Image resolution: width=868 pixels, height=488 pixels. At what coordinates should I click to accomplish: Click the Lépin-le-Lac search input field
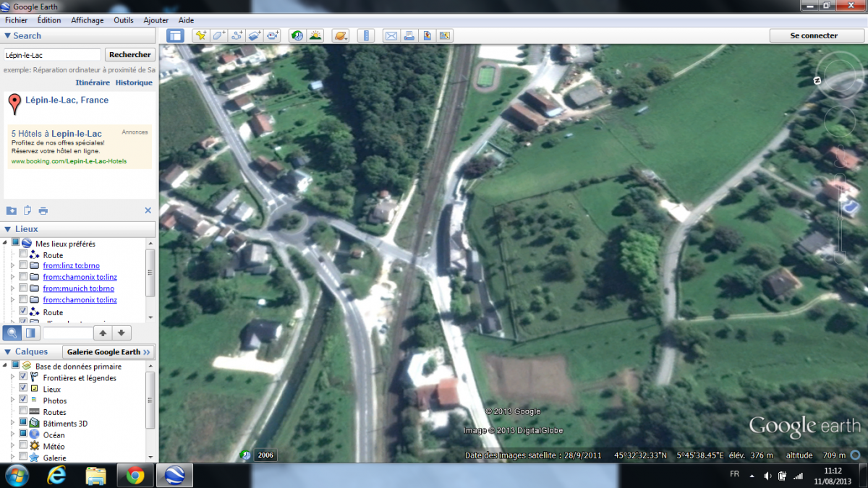click(x=52, y=55)
